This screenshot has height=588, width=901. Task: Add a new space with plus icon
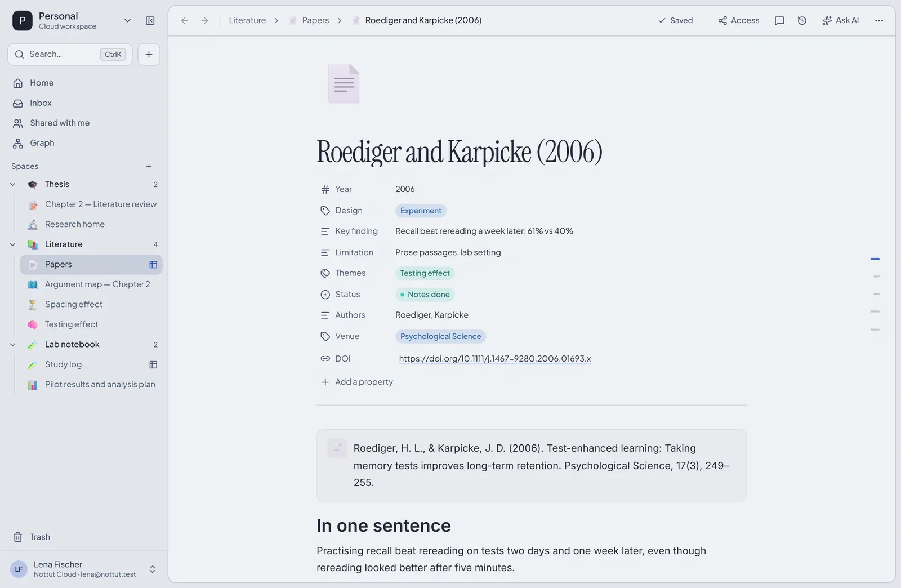click(149, 167)
